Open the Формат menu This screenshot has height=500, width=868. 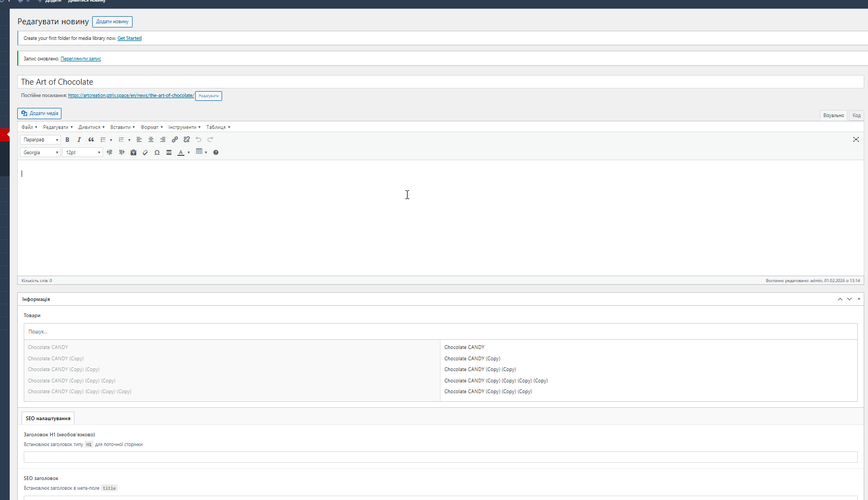(x=151, y=127)
